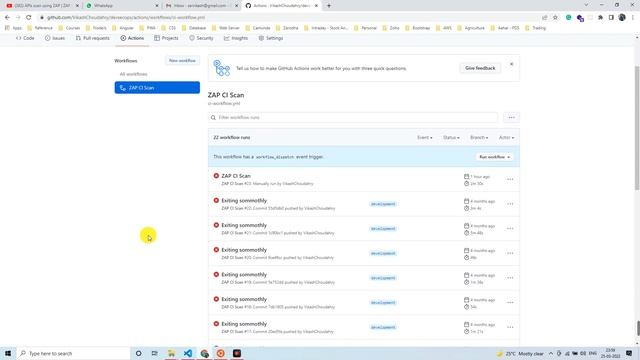Open the Issues tab
This screenshot has height=360, width=640.
coord(55,38)
